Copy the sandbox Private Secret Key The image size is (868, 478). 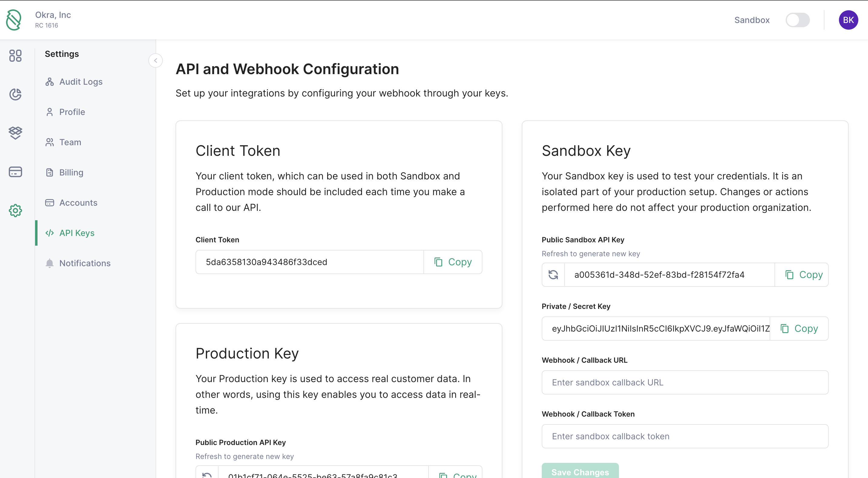(799, 329)
